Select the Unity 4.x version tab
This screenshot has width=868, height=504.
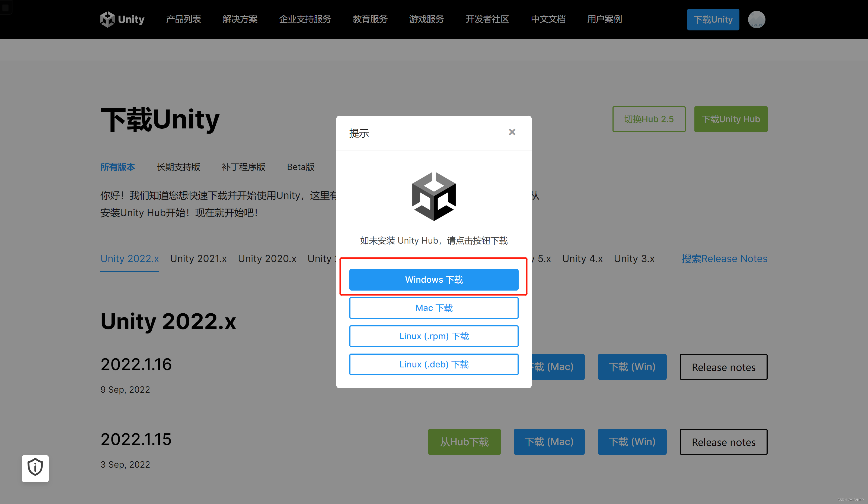point(582,259)
